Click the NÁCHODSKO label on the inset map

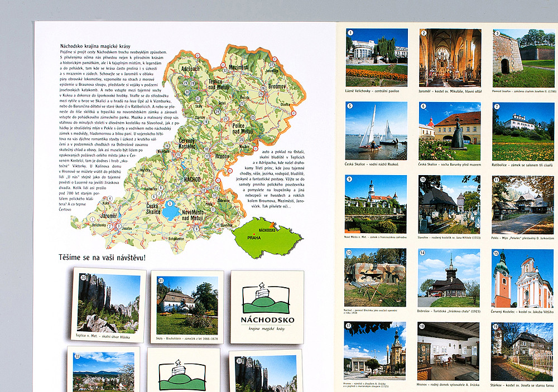coord(267,230)
